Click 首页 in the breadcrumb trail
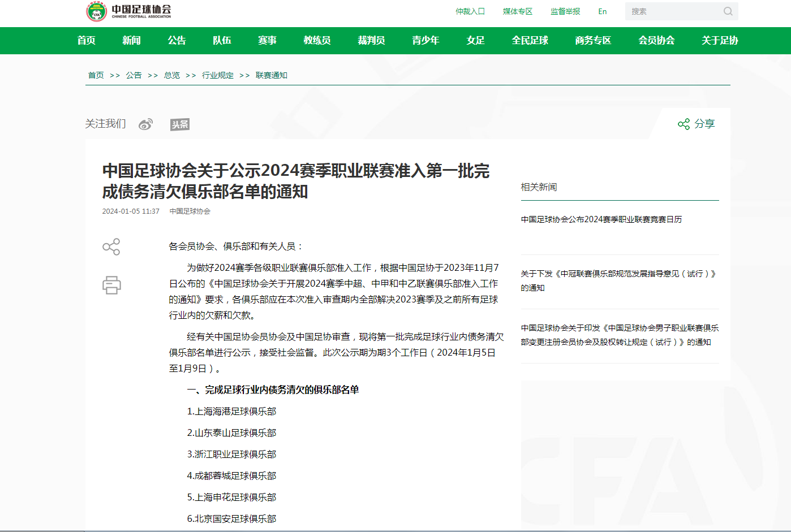Viewport: 791px width, 532px height. pyautogui.click(x=96, y=75)
